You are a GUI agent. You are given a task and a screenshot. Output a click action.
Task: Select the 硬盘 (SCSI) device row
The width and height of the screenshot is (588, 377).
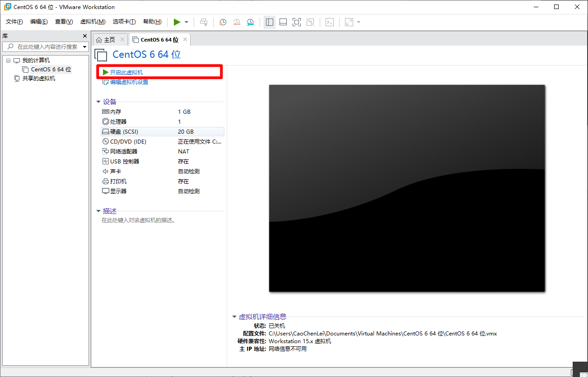[162, 132]
